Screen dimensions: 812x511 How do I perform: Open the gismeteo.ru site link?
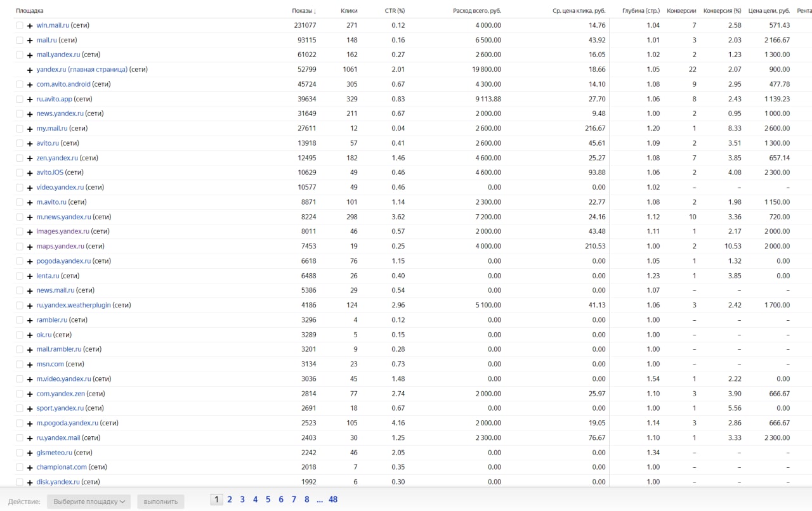click(54, 453)
